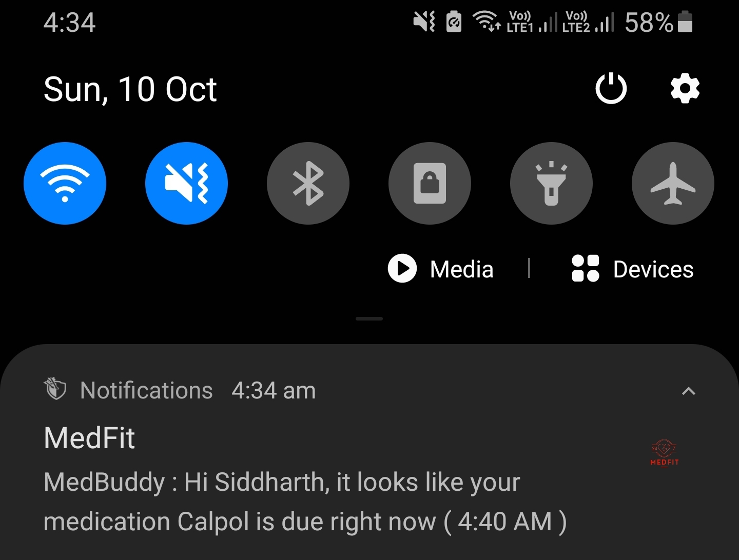Turn off the Wi-Fi quick toggle
Image resolution: width=739 pixels, height=560 pixels.
65,183
